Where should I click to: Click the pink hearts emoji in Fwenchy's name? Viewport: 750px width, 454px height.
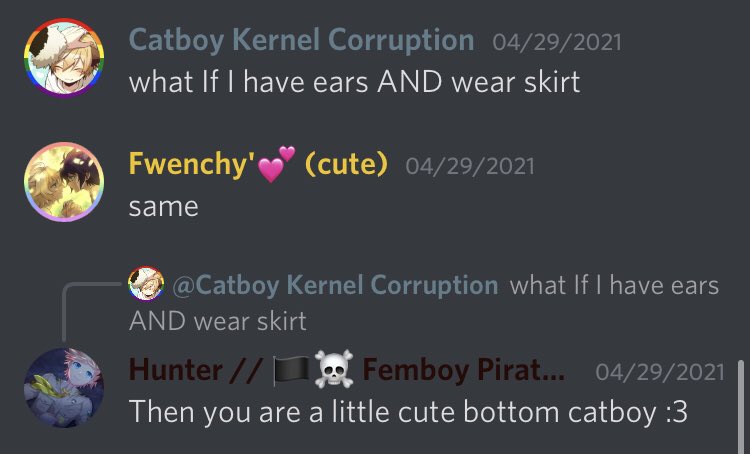(276, 164)
